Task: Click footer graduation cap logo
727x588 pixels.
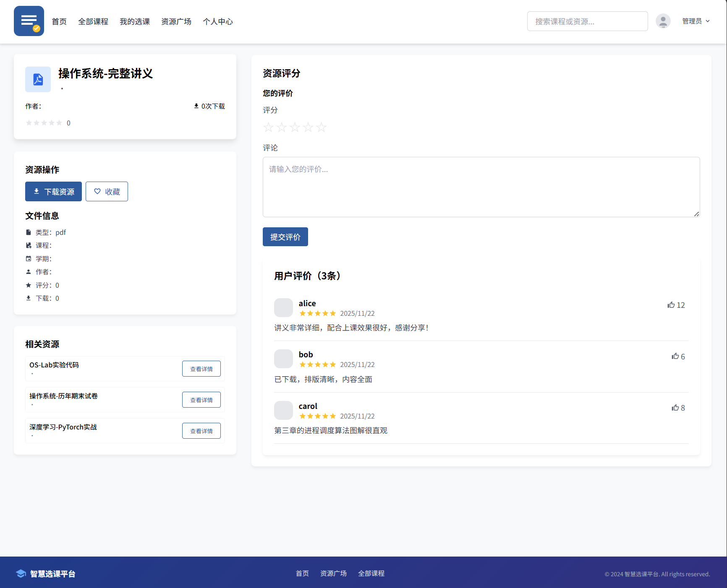Action: click(21, 574)
